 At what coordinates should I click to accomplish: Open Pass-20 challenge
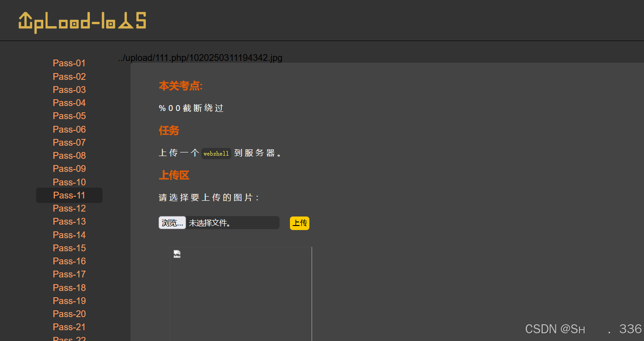[69, 314]
